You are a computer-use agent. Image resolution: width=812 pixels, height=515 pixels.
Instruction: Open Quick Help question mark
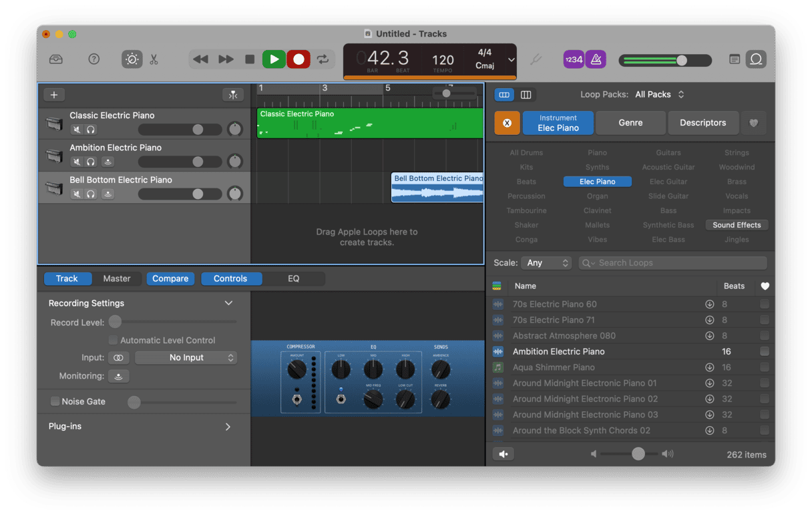[x=94, y=59]
